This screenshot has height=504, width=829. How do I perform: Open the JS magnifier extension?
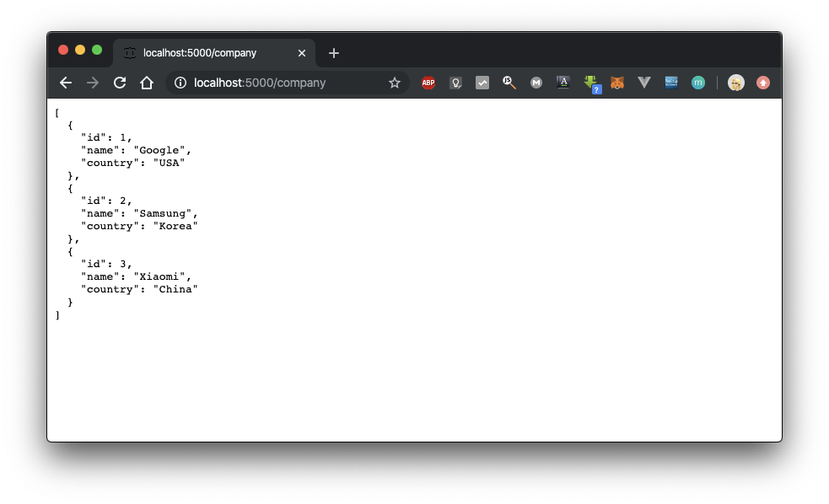(x=509, y=83)
